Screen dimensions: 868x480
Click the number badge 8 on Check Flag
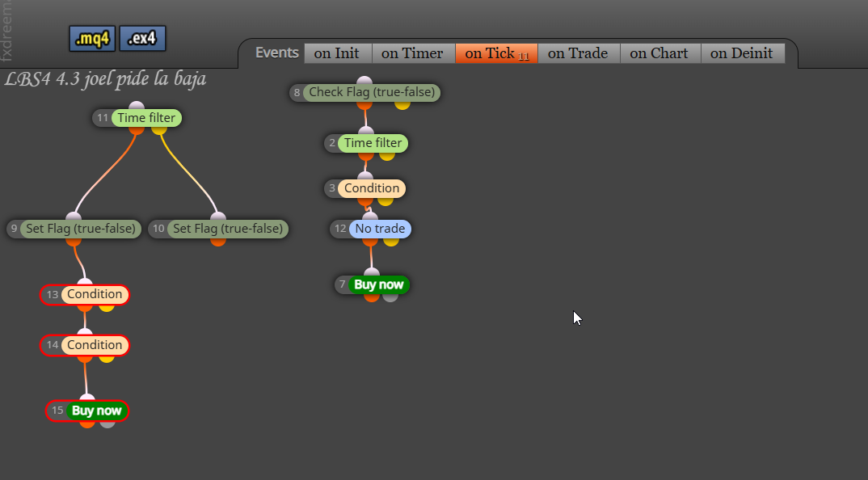coord(297,92)
